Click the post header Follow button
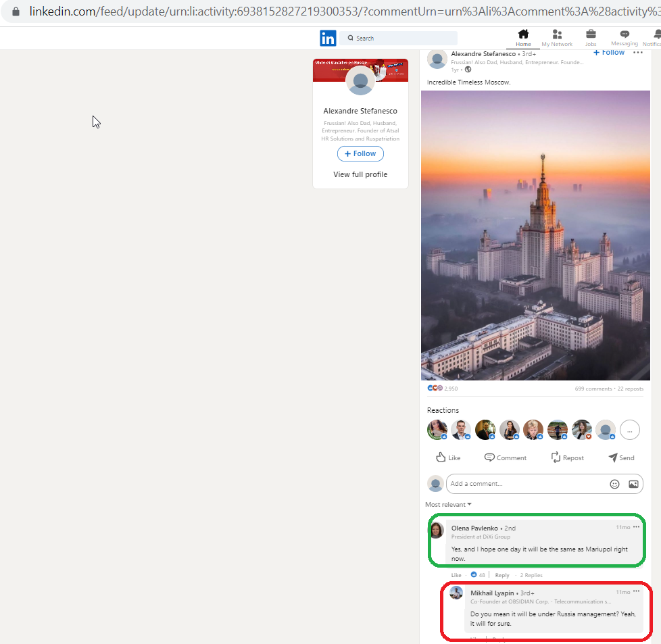Viewport: 661px width, 644px height. click(x=609, y=52)
